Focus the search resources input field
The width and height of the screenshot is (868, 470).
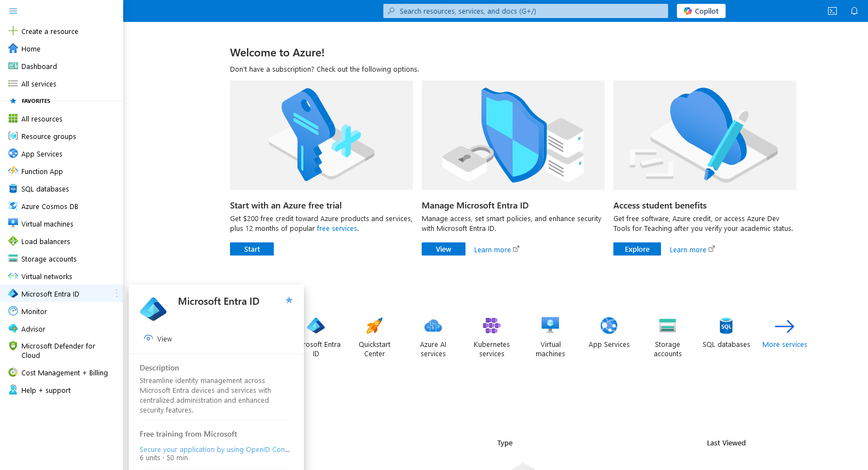click(x=526, y=11)
